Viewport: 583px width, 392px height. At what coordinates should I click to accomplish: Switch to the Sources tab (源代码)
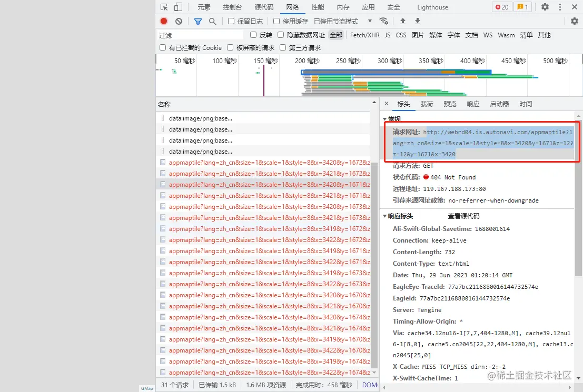coord(264,7)
